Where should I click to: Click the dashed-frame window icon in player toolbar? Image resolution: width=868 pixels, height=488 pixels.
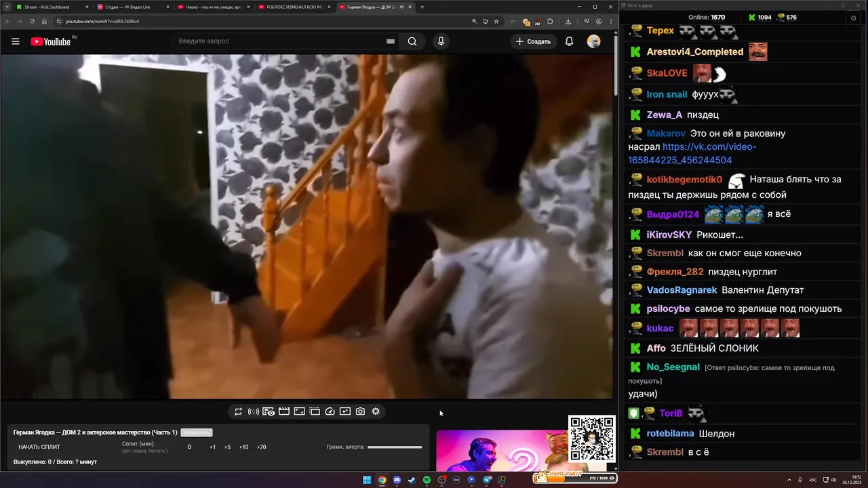[315, 411]
